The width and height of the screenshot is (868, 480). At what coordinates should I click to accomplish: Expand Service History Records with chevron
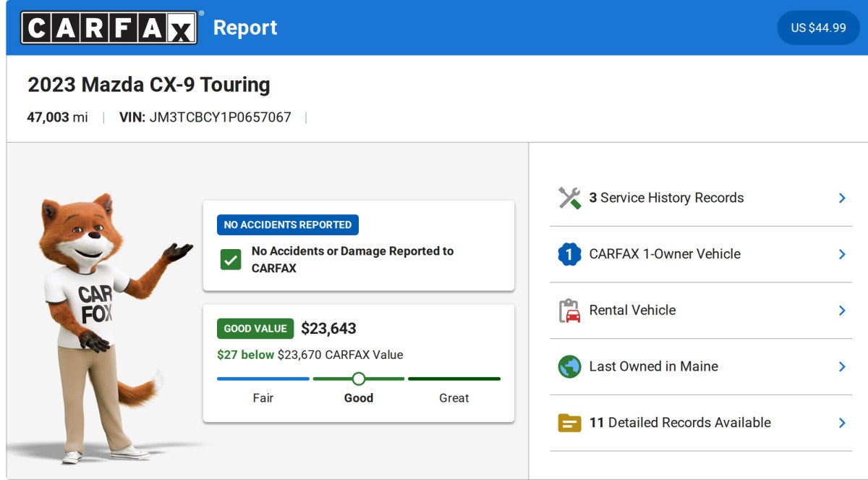pyautogui.click(x=841, y=198)
